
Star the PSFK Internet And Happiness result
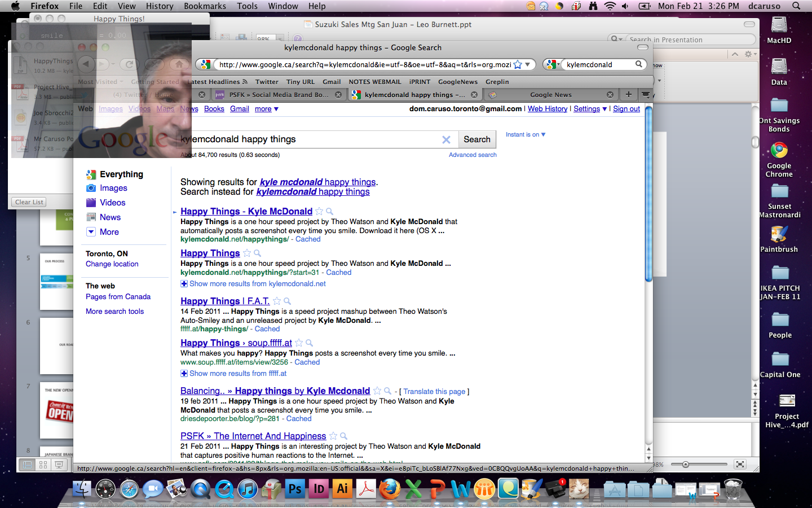(x=333, y=436)
